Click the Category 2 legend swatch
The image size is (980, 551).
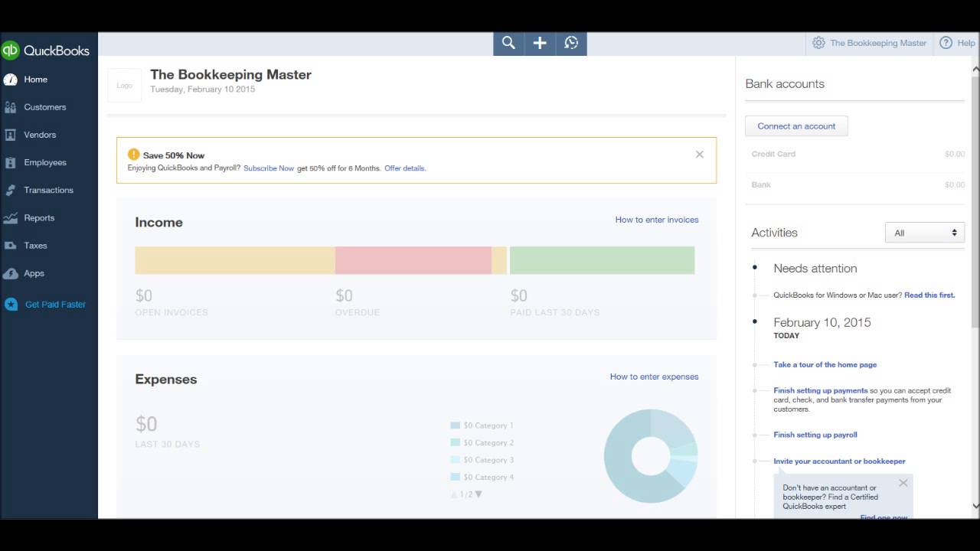coord(456,442)
